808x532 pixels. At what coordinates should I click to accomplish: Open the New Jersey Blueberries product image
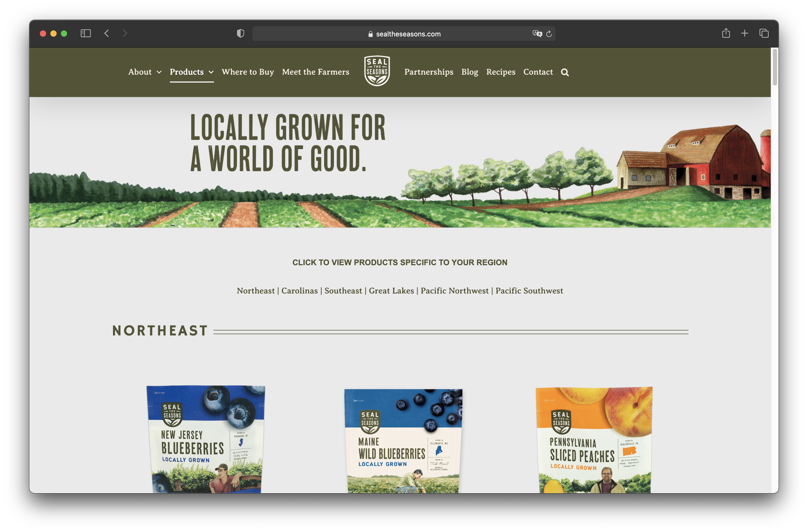click(x=206, y=439)
